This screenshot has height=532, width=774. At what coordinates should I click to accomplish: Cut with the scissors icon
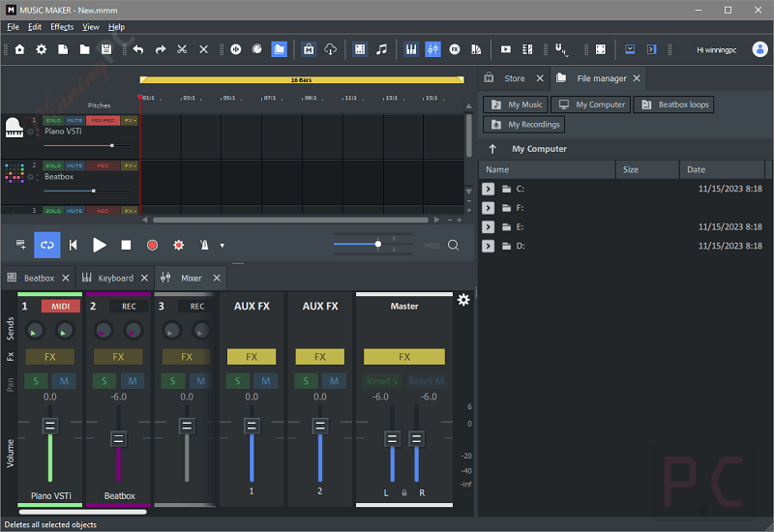pos(182,49)
